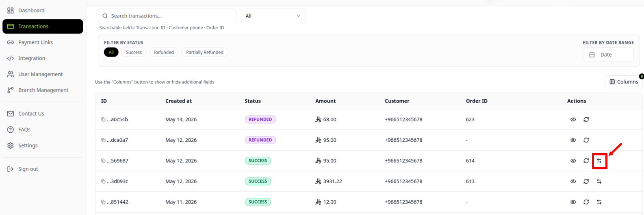Click the Payment Links chain icon
Image resolution: width=644 pixels, height=215 pixels.
(x=11, y=42)
